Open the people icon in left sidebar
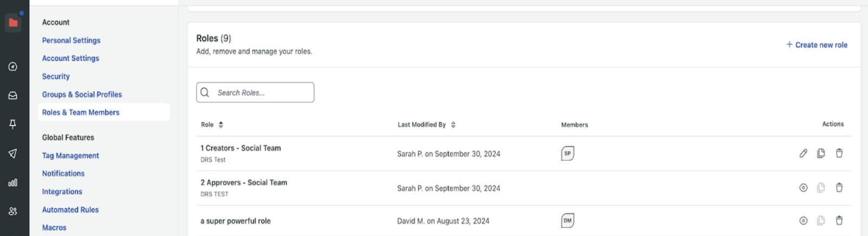 point(13,212)
